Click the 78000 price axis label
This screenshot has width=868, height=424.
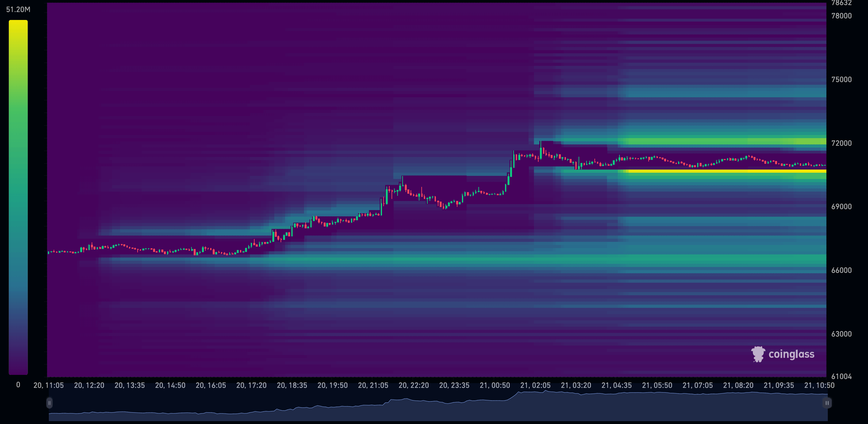coord(841,16)
